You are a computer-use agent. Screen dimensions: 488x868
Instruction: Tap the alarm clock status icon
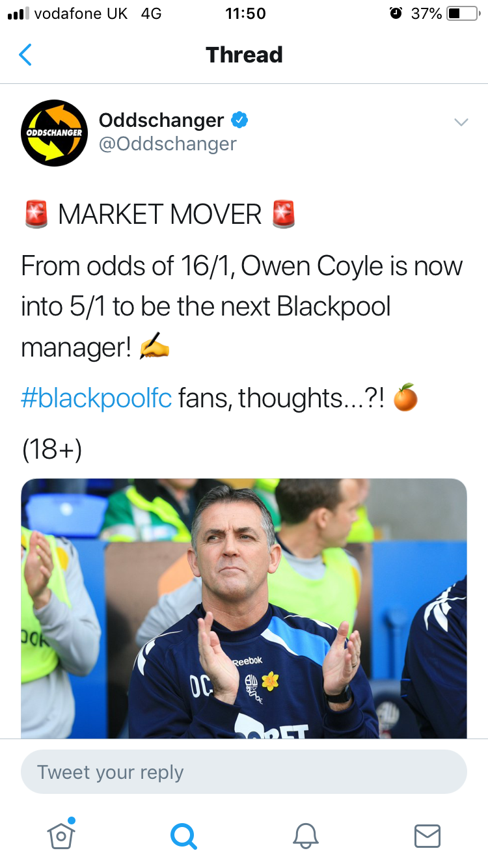coord(396,13)
